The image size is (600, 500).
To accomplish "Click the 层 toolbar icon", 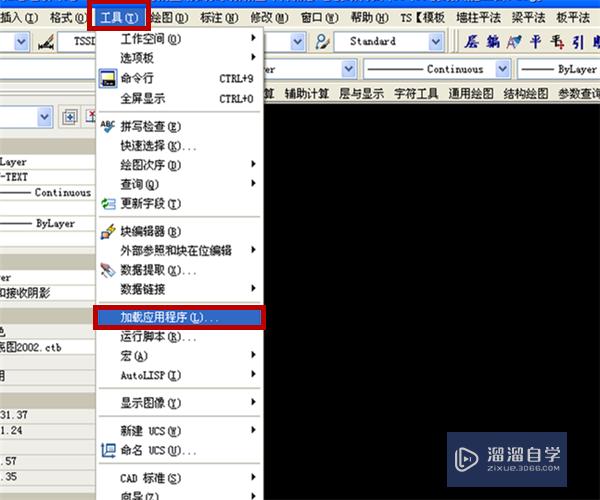I will [471, 41].
